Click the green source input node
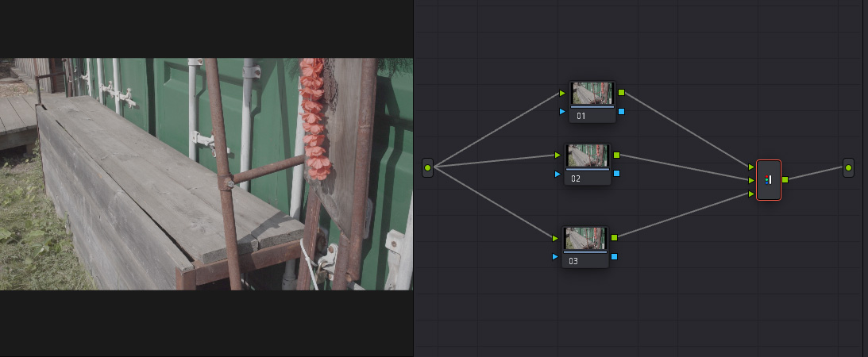868x357 pixels. pyautogui.click(x=427, y=167)
